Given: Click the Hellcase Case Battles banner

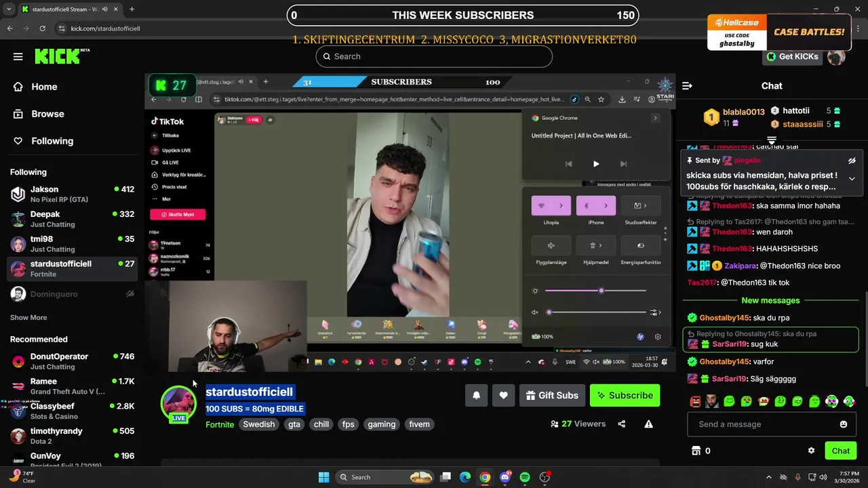Looking at the screenshot, I should (780, 33).
